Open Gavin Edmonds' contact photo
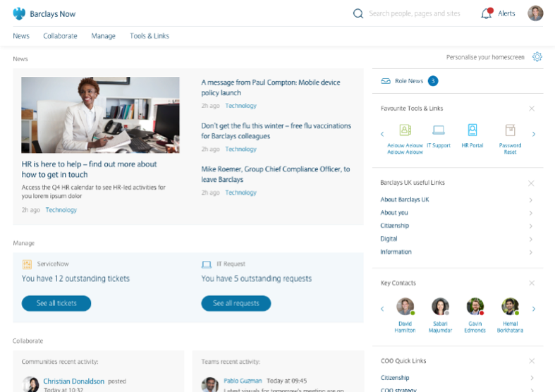Screen dimensions: 555x392 [x=475, y=307]
